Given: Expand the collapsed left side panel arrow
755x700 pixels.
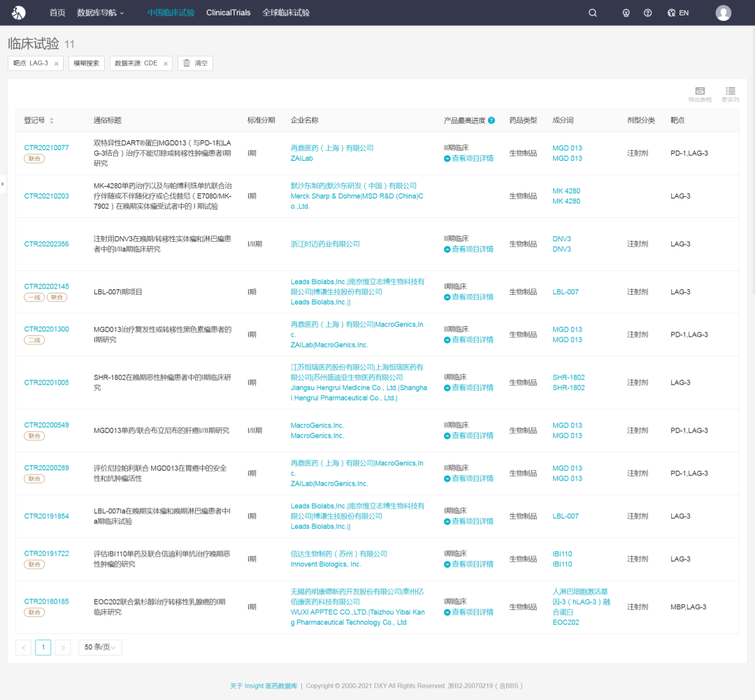Looking at the screenshot, I should click(3, 184).
